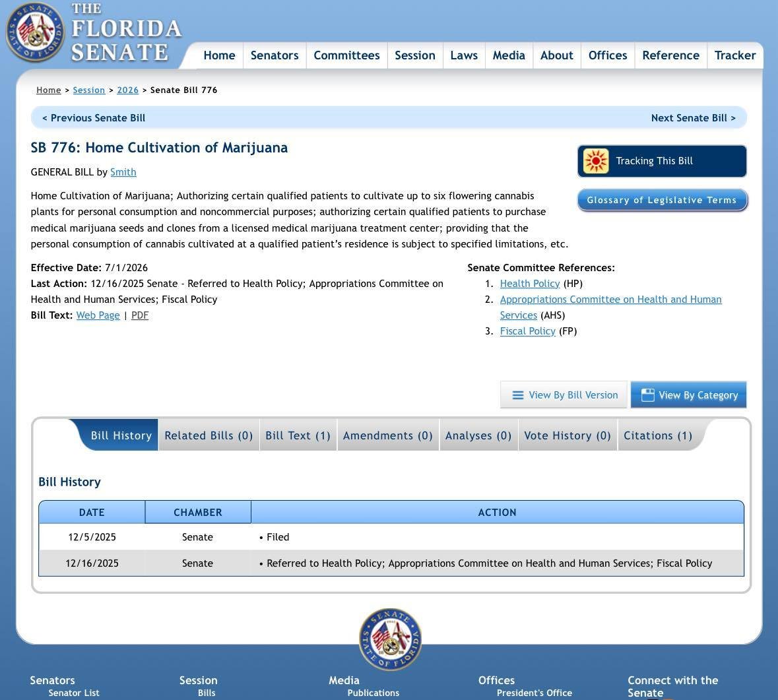Screen dimensions: 778x700
Task: Open sponsor Smith's page
Action: [123, 172]
